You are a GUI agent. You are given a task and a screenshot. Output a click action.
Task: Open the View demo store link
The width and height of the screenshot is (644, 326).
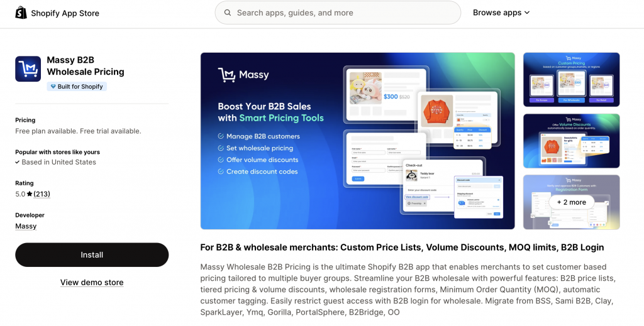(x=92, y=282)
